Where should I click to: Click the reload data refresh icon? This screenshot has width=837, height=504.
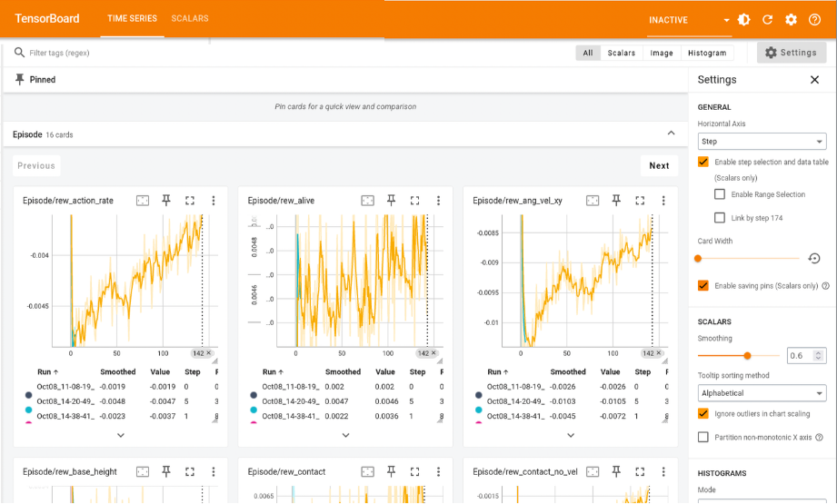click(767, 19)
